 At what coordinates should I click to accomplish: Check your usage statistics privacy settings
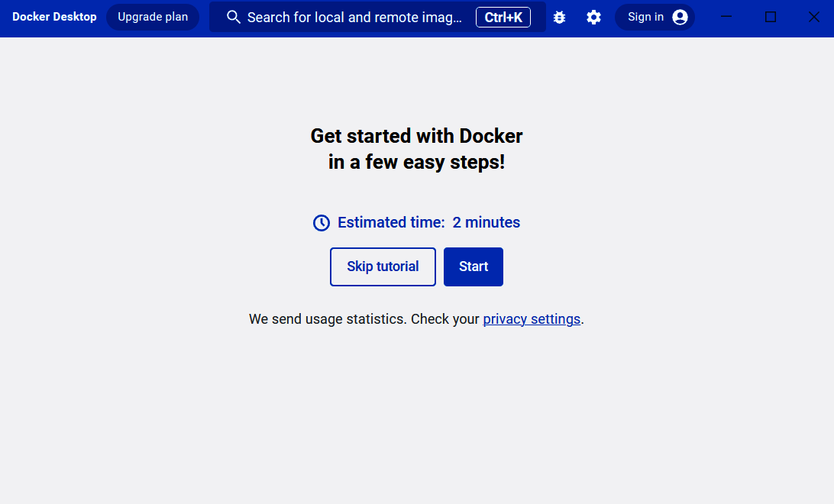[x=532, y=318]
